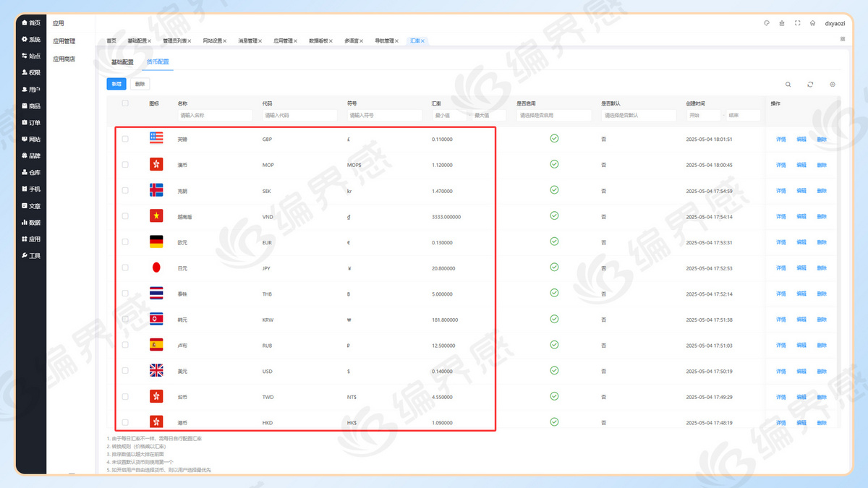
Task: Open the 用户 users section in the sidebar
Action: (x=31, y=90)
